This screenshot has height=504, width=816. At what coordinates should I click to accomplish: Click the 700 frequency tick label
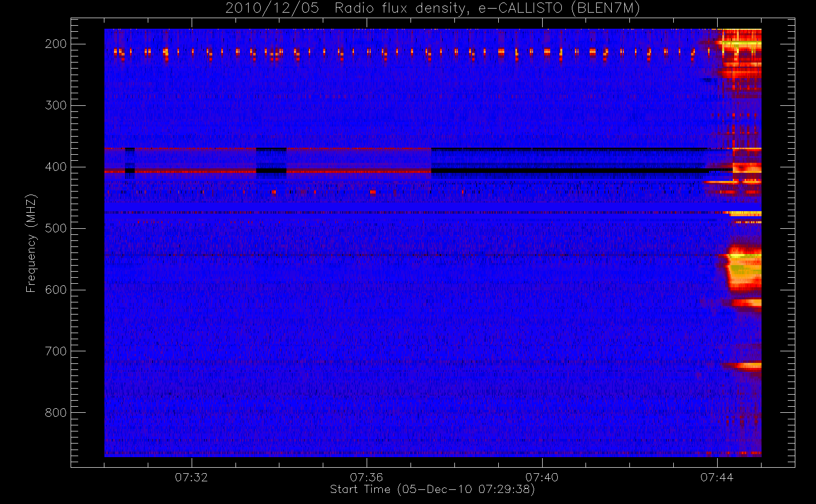(55, 351)
